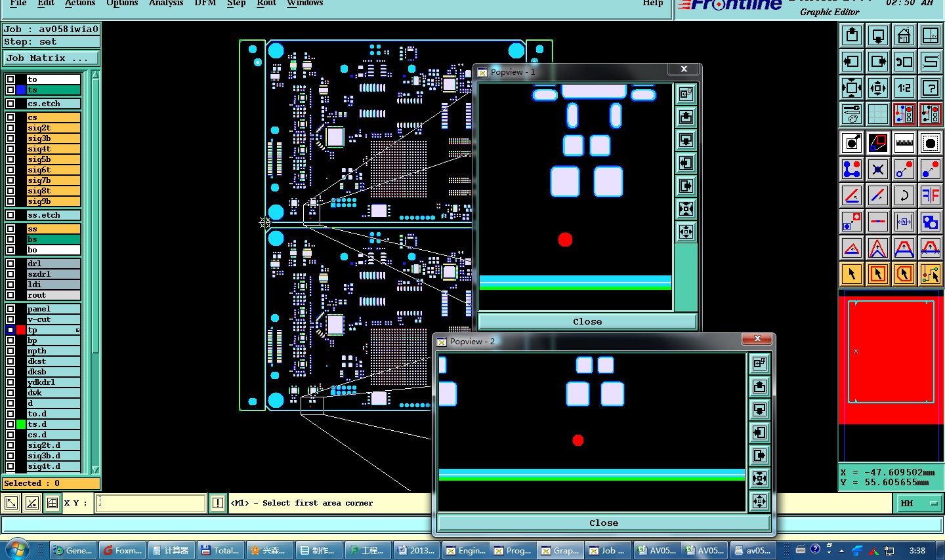Open the Engin... taskbar item
This screenshot has height=560, width=945.
click(x=465, y=550)
